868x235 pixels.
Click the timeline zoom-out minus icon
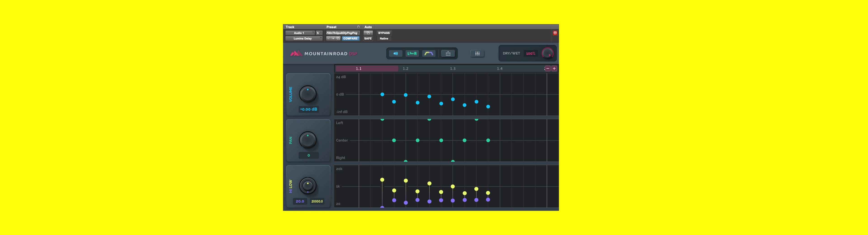[x=547, y=69]
